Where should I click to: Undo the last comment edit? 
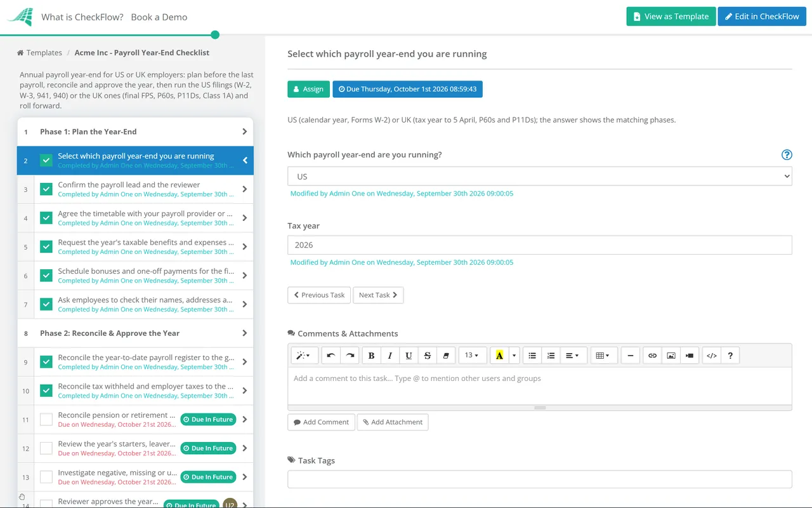coord(331,356)
